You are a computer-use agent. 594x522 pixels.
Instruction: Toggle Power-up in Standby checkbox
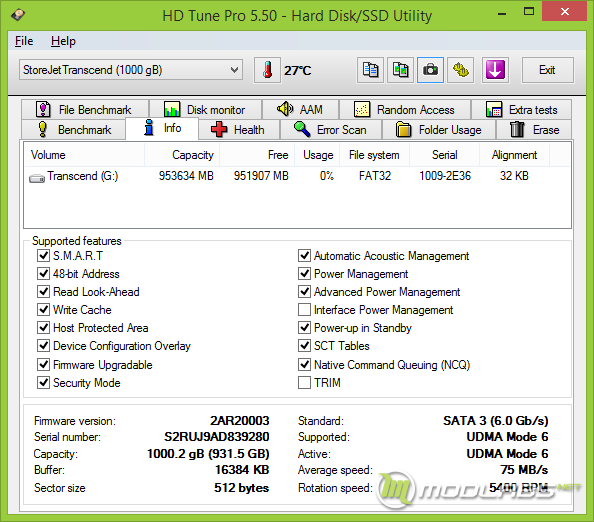pyautogui.click(x=304, y=327)
